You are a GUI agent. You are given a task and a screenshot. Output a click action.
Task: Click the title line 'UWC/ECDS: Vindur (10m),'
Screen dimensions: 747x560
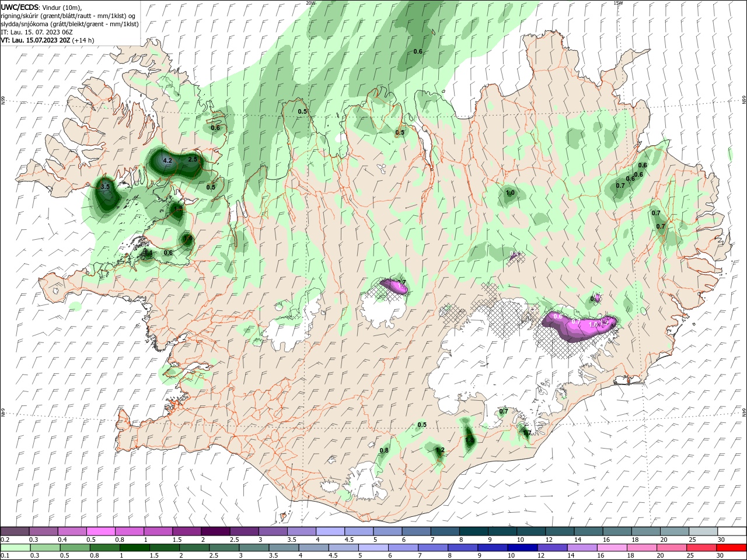(x=41, y=7)
